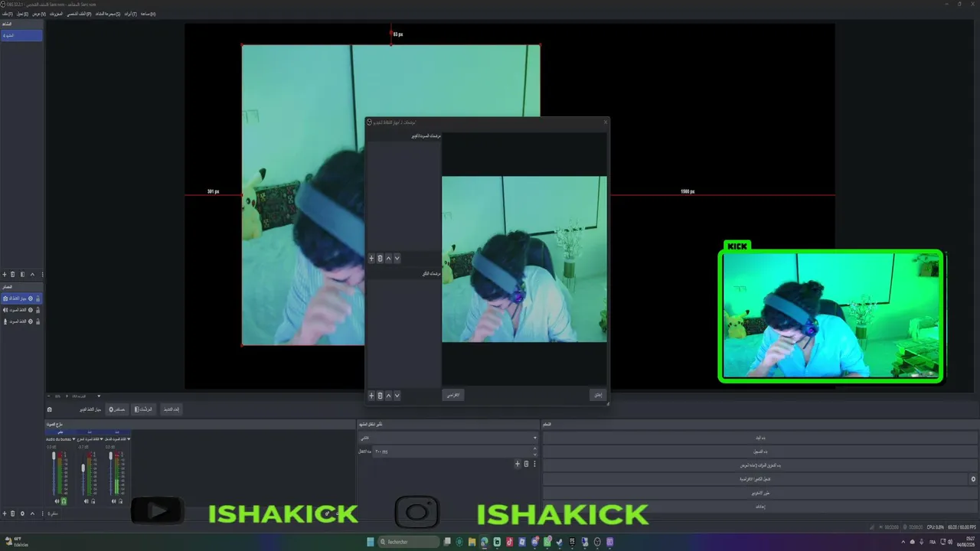Open the Scene Collection (S) menu
The image size is (980, 551).
click(107, 14)
